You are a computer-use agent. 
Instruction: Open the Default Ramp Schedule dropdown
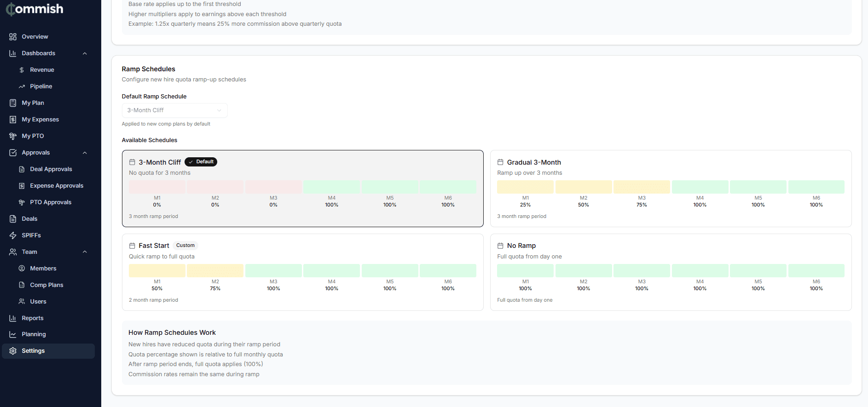[174, 110]
